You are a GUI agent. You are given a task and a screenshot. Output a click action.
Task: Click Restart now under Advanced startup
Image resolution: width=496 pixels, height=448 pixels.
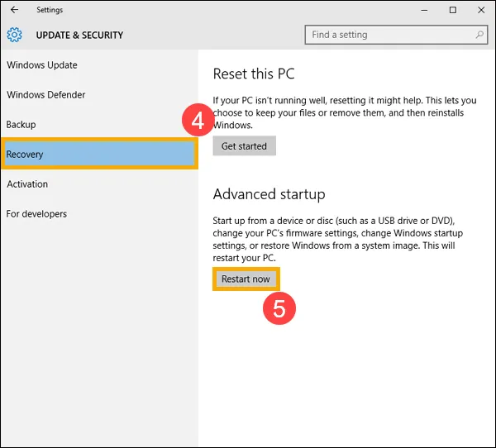pyautogui.click(x=246, y=279)
